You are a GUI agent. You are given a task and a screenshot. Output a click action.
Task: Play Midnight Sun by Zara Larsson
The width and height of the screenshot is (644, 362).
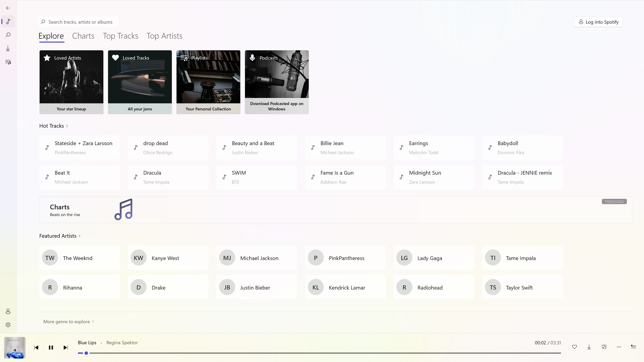434,177
